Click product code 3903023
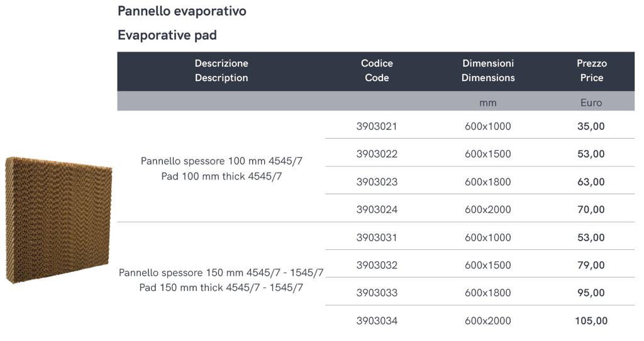 tap(377, 181)
